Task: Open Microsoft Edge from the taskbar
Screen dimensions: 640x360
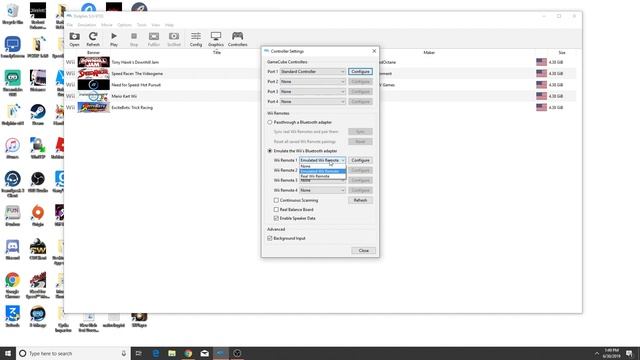Action: coord(156,353)
